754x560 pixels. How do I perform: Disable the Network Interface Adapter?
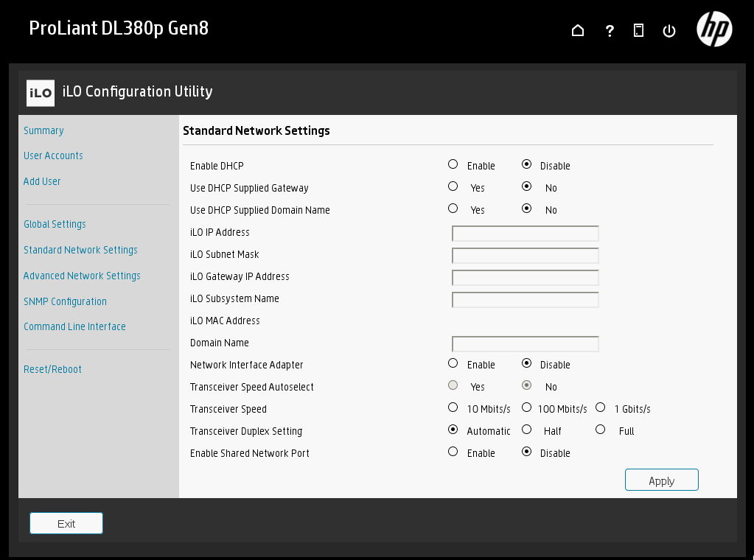click(526, 363)
